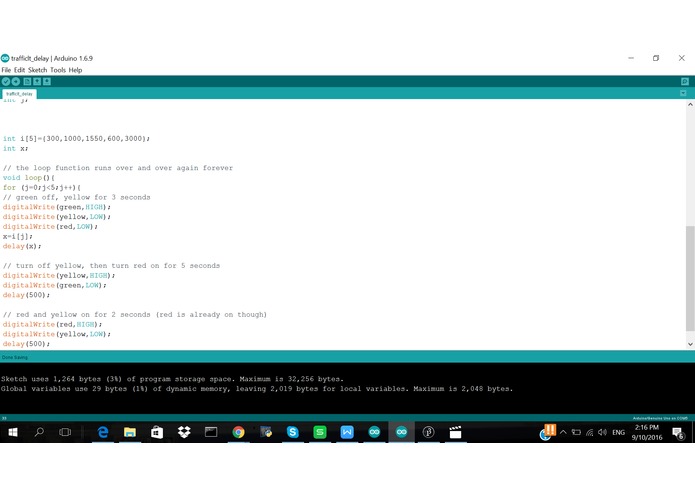The height and width of the screenshot is (494, 695).
Task: Click the editor vertical scrollbar thumb
Action: point(690,278)
